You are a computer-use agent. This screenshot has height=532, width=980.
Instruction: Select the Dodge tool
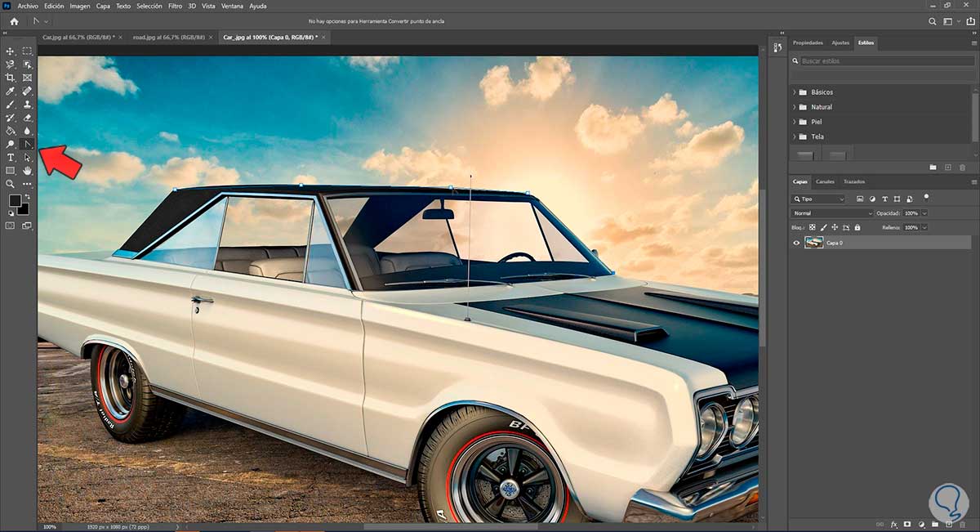11,144
